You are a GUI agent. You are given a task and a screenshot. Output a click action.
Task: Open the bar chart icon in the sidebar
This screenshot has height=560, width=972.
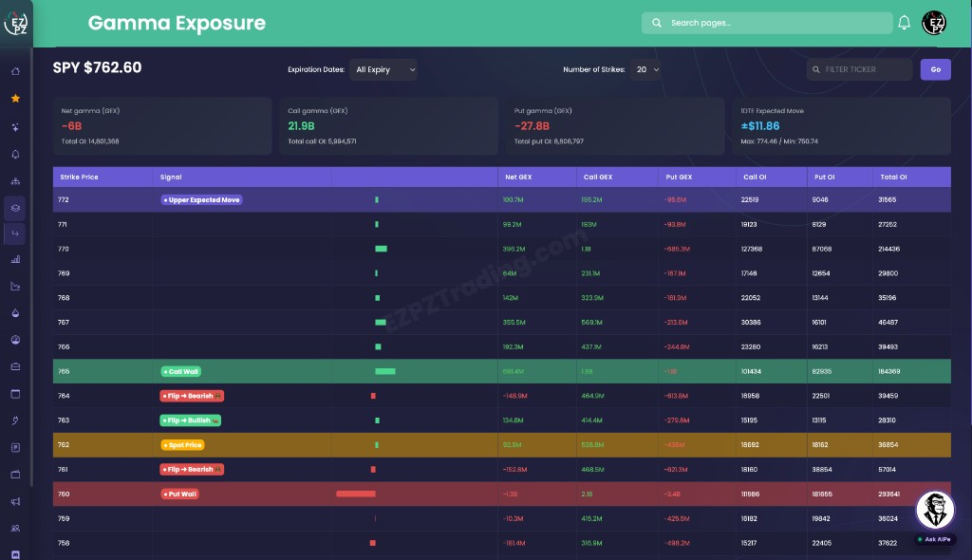coord(15,259)
